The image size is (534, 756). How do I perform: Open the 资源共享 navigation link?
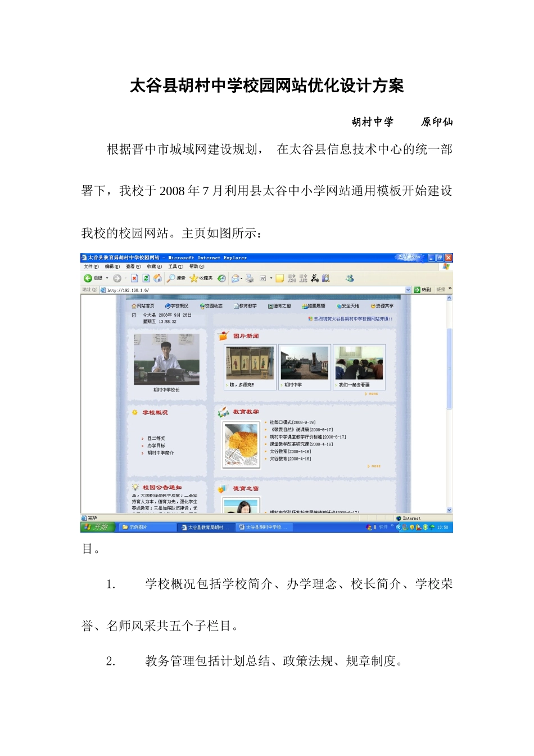382,306
